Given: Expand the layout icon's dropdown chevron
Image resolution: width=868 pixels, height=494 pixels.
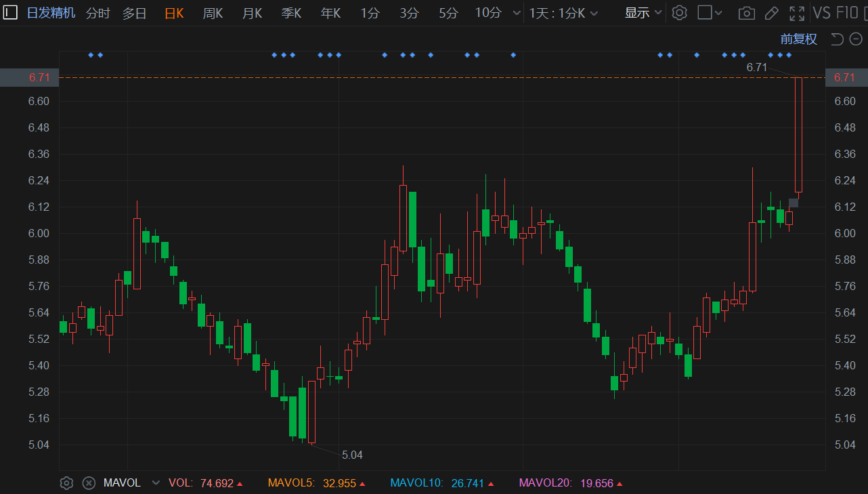Looking at the screenshot, I should 718,13.
